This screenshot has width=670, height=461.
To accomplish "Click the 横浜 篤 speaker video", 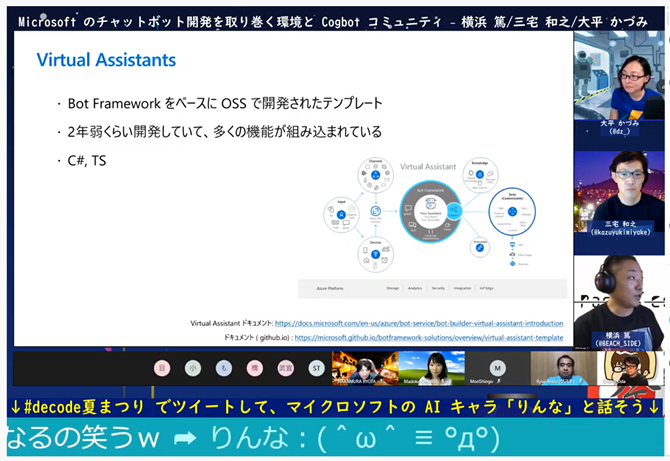I will [x=619, y=302].
